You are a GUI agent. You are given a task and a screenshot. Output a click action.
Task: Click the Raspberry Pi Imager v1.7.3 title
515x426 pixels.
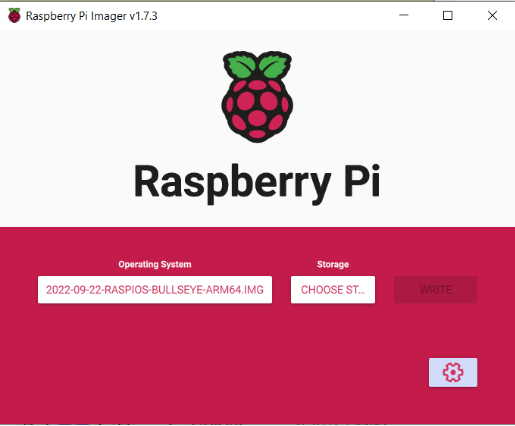[x=91, y=16]
